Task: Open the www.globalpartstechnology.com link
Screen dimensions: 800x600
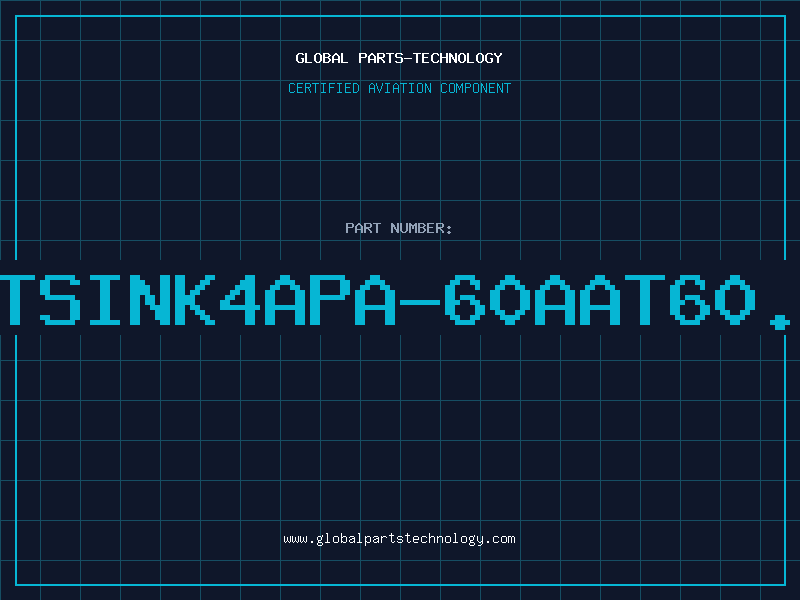Action: 399,539
